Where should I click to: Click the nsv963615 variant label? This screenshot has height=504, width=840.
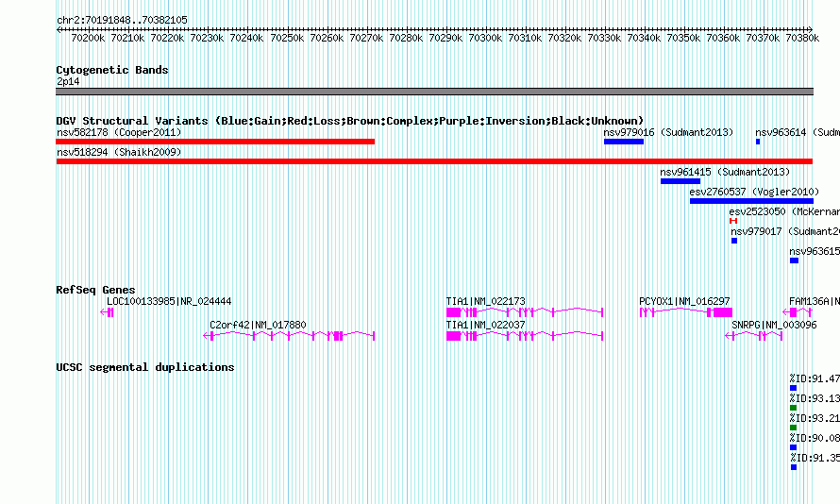[x=815, y=251]
